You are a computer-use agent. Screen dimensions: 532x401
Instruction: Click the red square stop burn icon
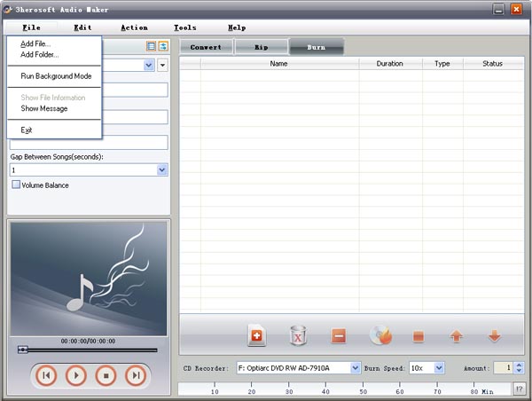point(419,337)
